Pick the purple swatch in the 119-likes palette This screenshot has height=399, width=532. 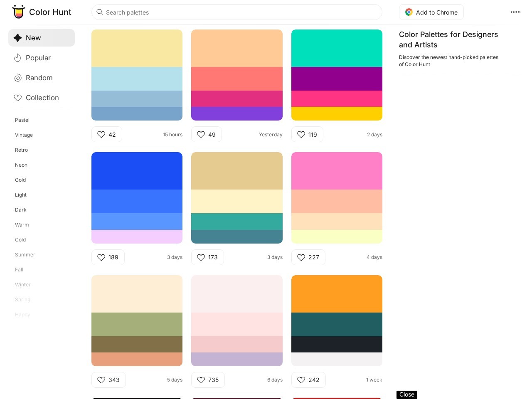(x=337, y=79)
